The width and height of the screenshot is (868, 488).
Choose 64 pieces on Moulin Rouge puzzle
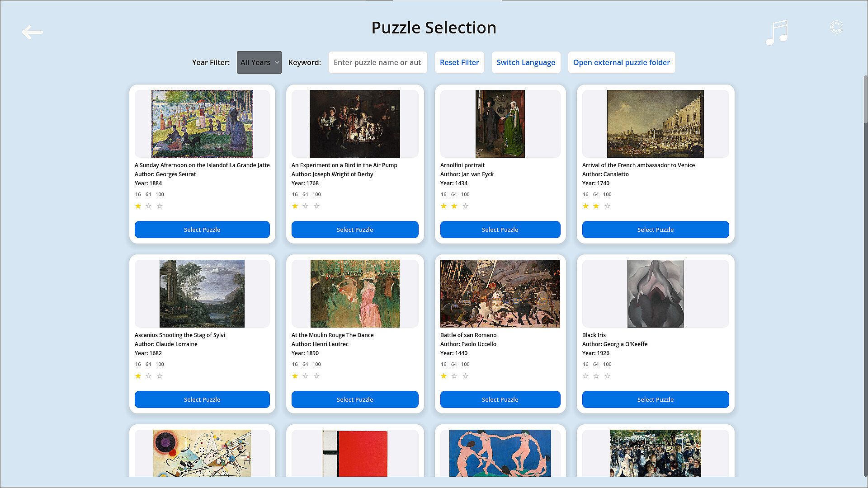(305, 364)
